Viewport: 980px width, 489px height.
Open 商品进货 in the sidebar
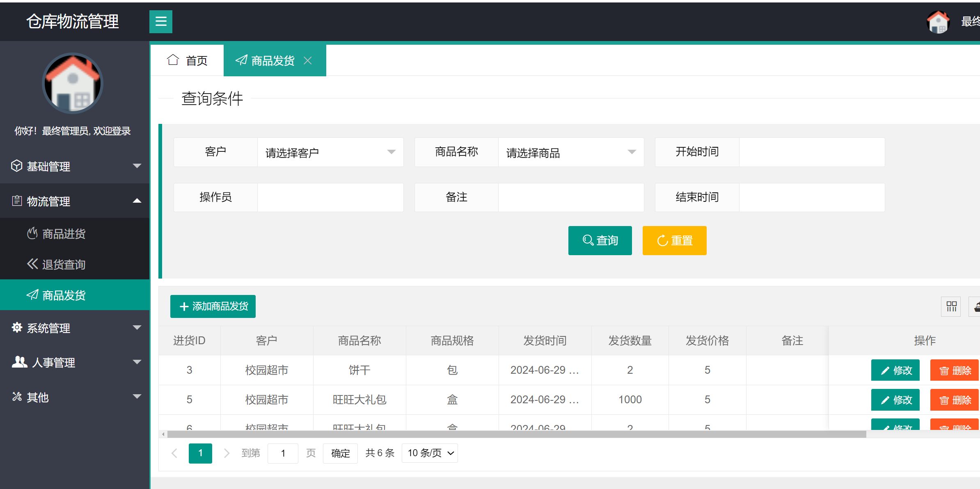pyautogui.click(x=75, y=234)
